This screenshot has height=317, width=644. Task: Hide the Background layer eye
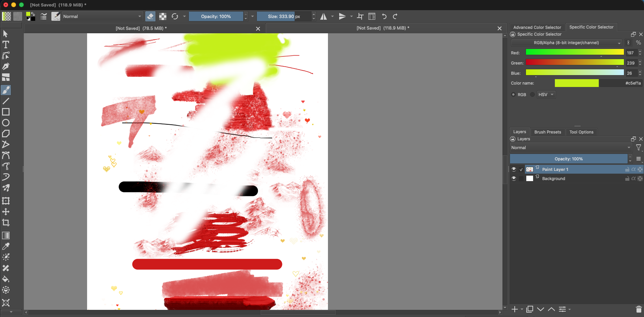click(514, 178)
